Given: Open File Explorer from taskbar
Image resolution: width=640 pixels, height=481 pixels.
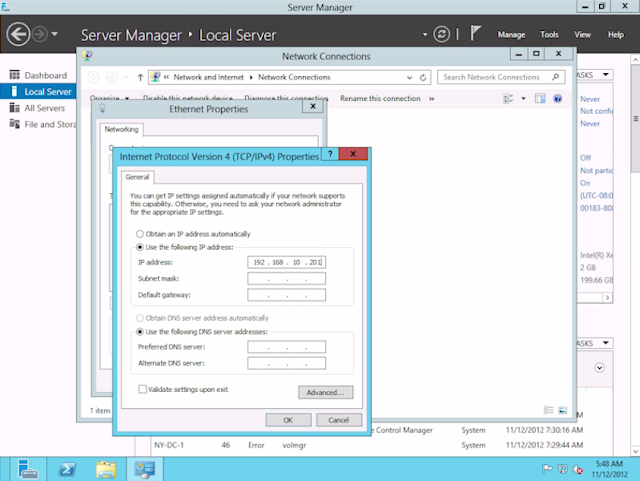Looking at the screenshot, I should 106,469.
